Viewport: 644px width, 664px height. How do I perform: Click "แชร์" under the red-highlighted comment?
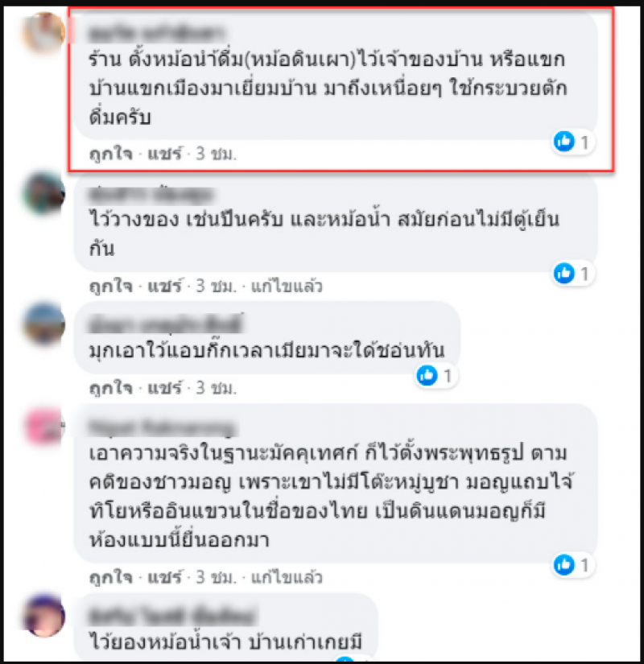click(x=165, y=154)
